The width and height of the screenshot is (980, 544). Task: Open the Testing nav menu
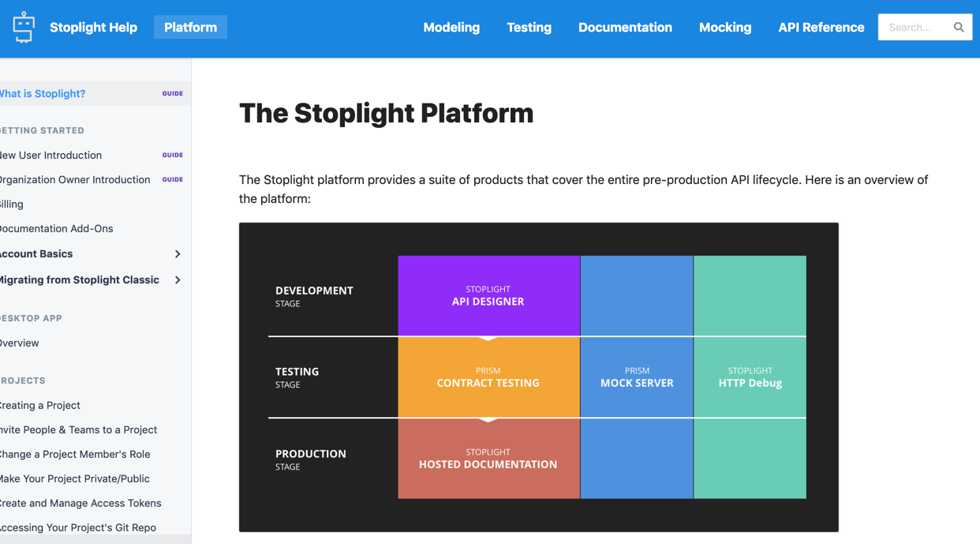(529, 27)
